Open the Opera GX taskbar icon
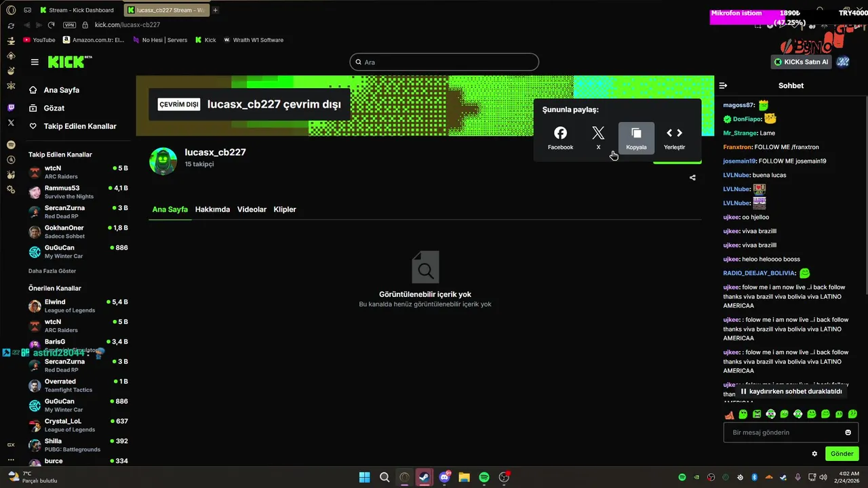Screen dimensions: 868x488 tap(404, 477)
